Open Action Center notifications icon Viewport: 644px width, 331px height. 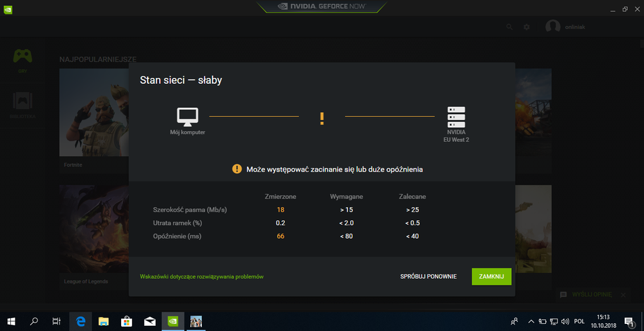[x=629, y=321]
